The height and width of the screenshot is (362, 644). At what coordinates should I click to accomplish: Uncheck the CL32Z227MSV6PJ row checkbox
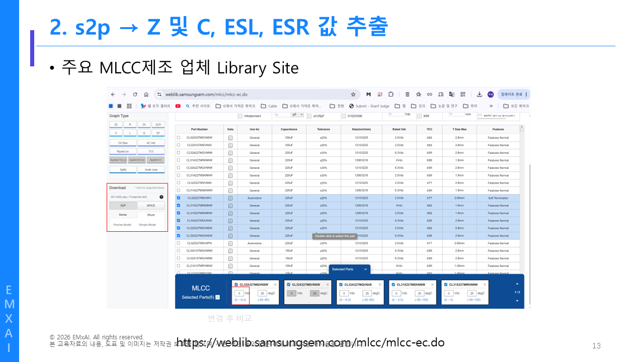(x=178, y=198)
